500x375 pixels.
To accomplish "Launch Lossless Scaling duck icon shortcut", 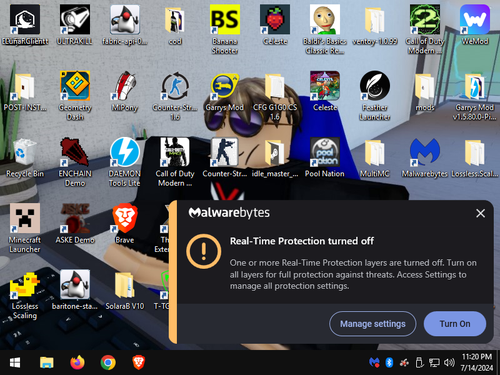I will coord(25,295).
